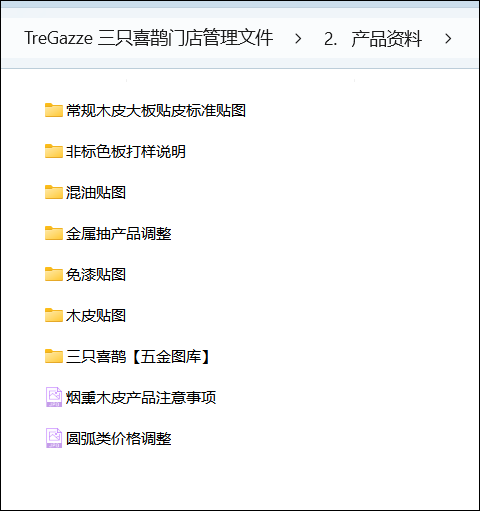The height and width of the screenshot is (511, 480).
Task: Click folder icon next to 免漆贴图
Action: coord(54,274)
